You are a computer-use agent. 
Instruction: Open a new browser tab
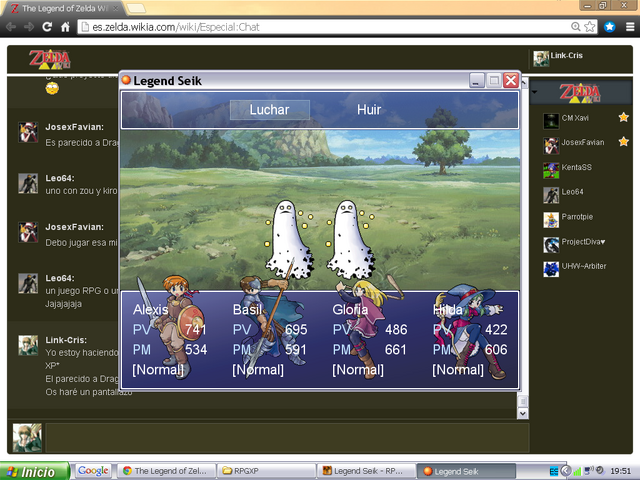tap(136, 8)
